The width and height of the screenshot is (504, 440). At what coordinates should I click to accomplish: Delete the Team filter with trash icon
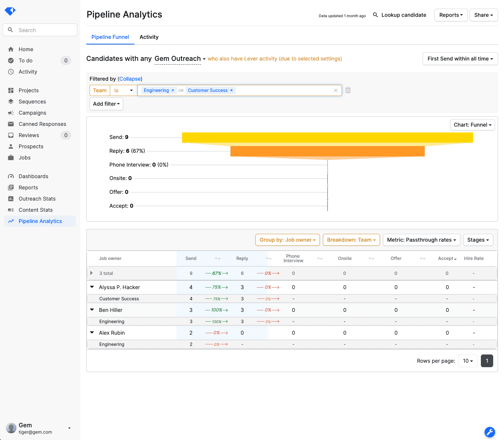coord(348,90)
